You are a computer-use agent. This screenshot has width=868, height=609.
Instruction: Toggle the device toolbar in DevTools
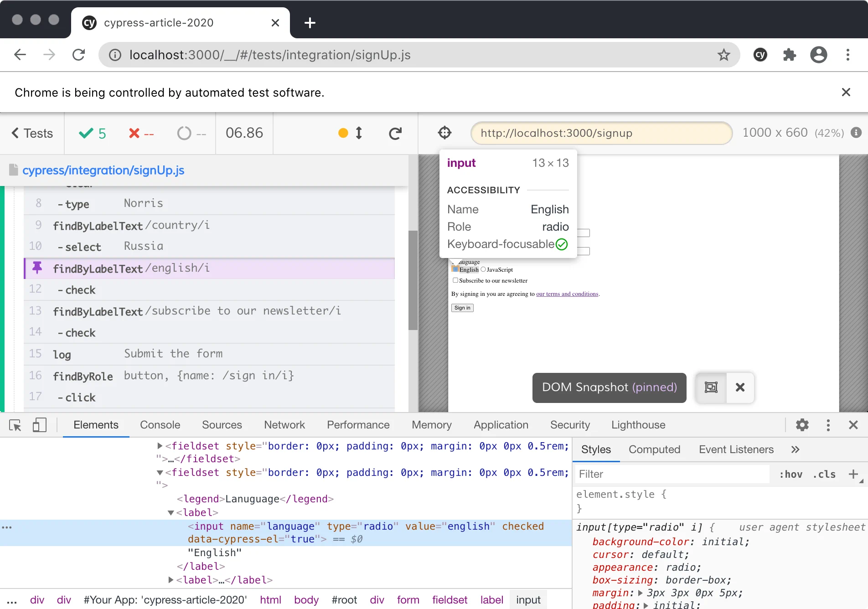(40, 425)
